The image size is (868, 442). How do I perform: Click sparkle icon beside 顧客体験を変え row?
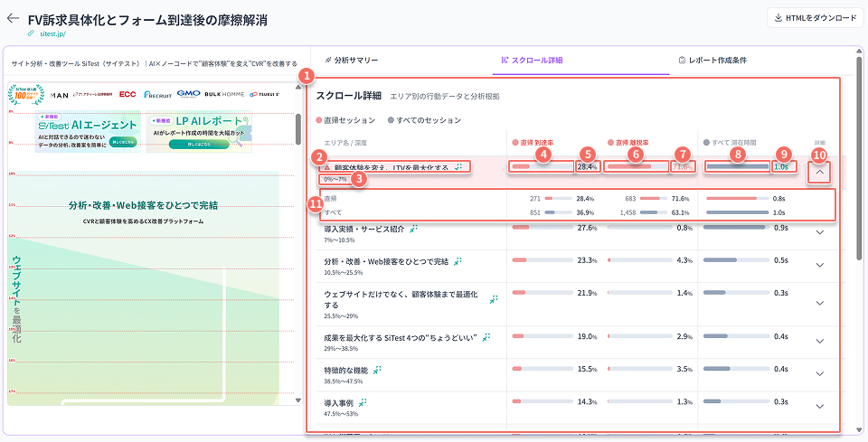click(458, 166)
